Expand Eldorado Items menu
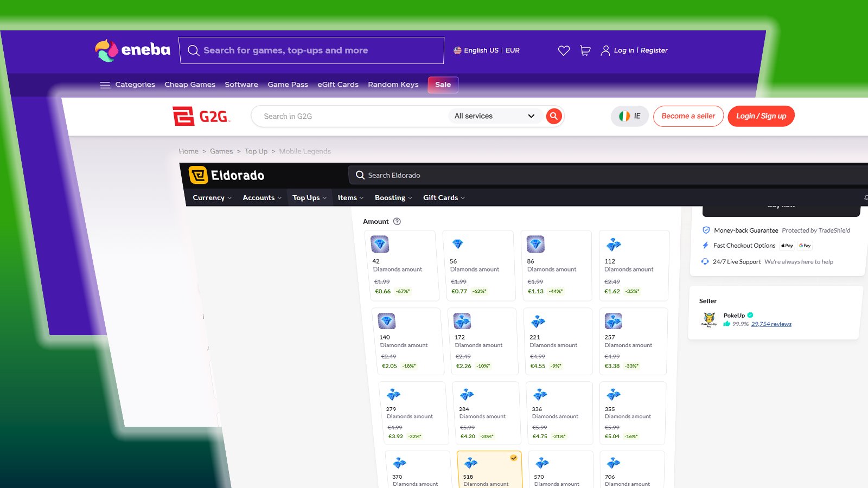The image size is (868, 488). point(350,198)
